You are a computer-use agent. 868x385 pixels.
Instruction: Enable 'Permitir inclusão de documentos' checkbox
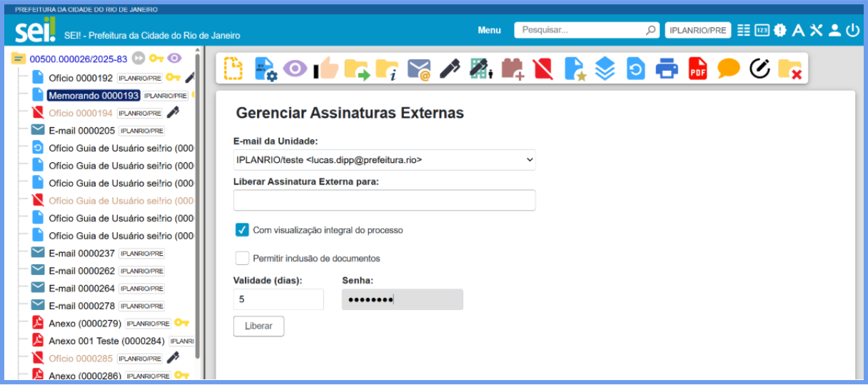click(243, 259)
